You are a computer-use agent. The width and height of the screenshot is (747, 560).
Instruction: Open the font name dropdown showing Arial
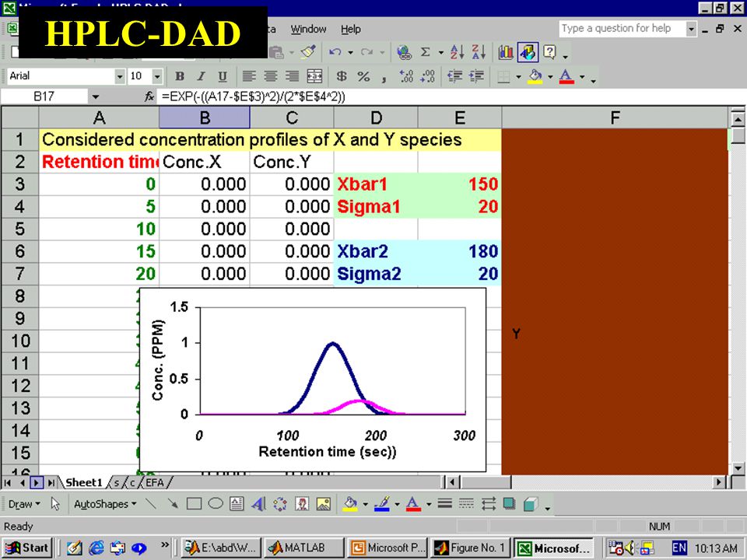(x=120, y=76)
